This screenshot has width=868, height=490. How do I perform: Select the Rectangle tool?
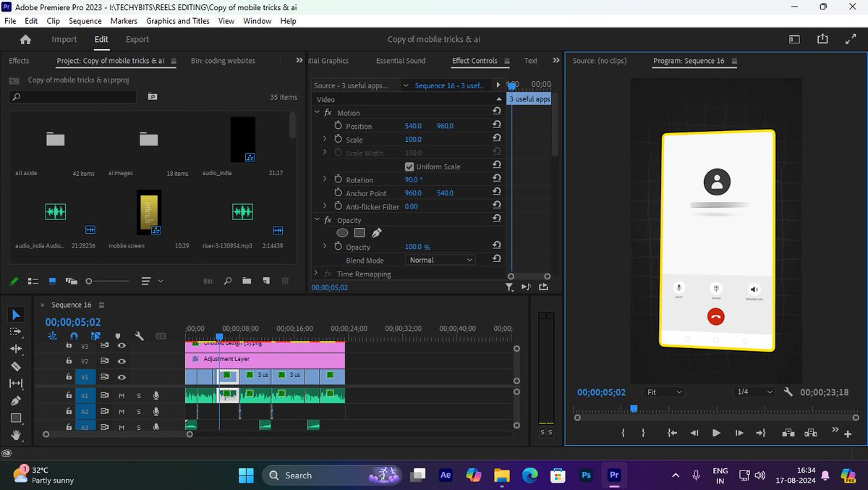tap(17, 418)
